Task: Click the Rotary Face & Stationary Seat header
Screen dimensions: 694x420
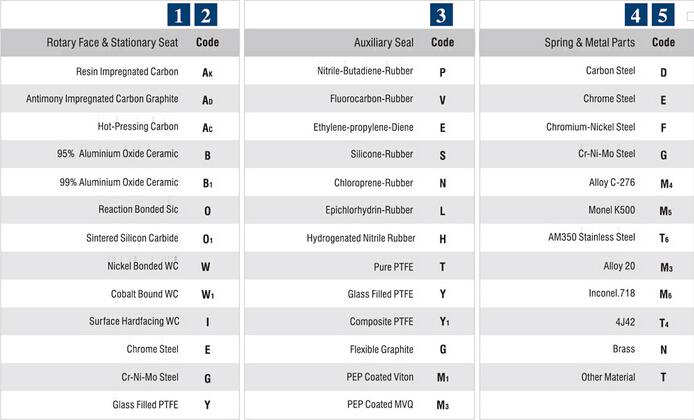Action: [112, 43]
